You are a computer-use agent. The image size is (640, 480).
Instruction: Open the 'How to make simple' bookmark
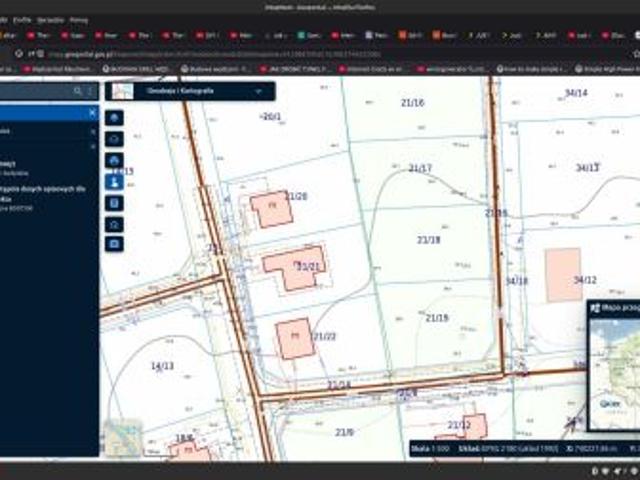[533, 69]
